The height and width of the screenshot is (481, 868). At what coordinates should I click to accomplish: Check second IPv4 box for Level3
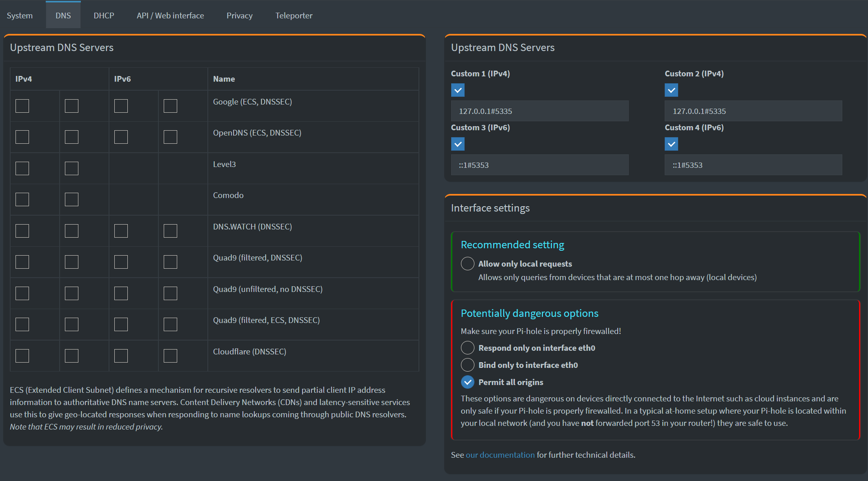71,168
